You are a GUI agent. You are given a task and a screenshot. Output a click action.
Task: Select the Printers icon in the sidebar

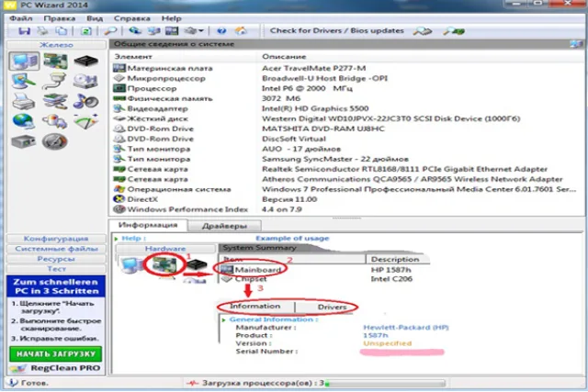click(24, 101)
